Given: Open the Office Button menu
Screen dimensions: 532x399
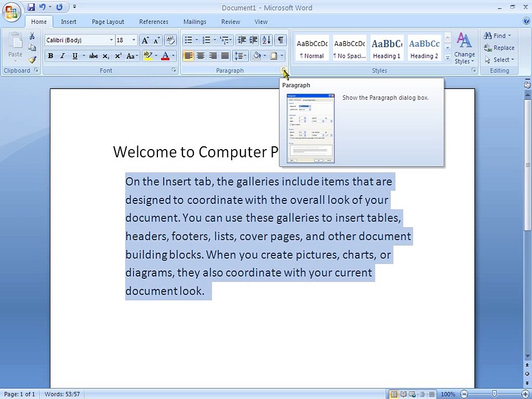Looking at the screenshot, I should (x=12, y=12).
